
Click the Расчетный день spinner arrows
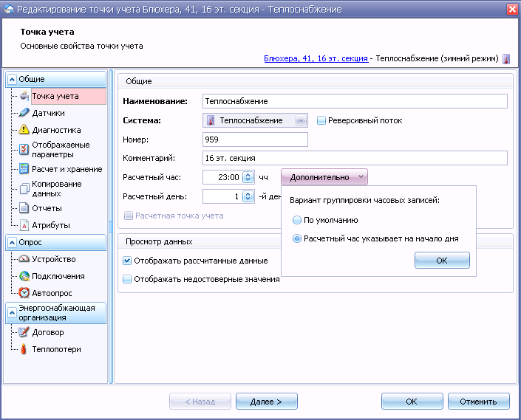[x=248, y=196]
